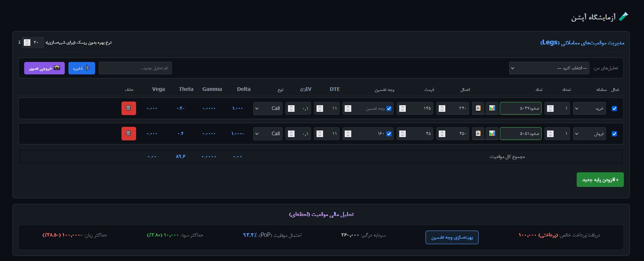Click the clipboard icon in the ضخود۵۰۵۱ row
Viewport: 644px width, 261px height.
[x=478, y=134]
